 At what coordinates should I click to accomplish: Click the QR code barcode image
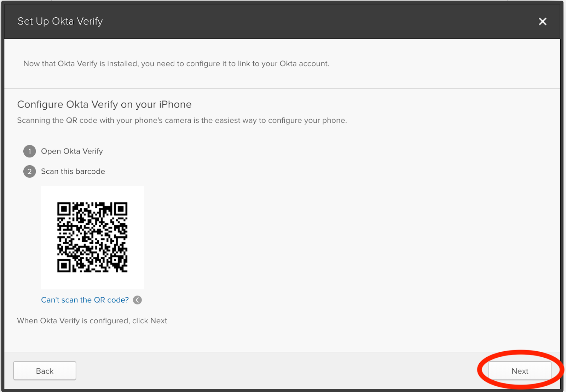pyautogui.click(x=92, y=237)
